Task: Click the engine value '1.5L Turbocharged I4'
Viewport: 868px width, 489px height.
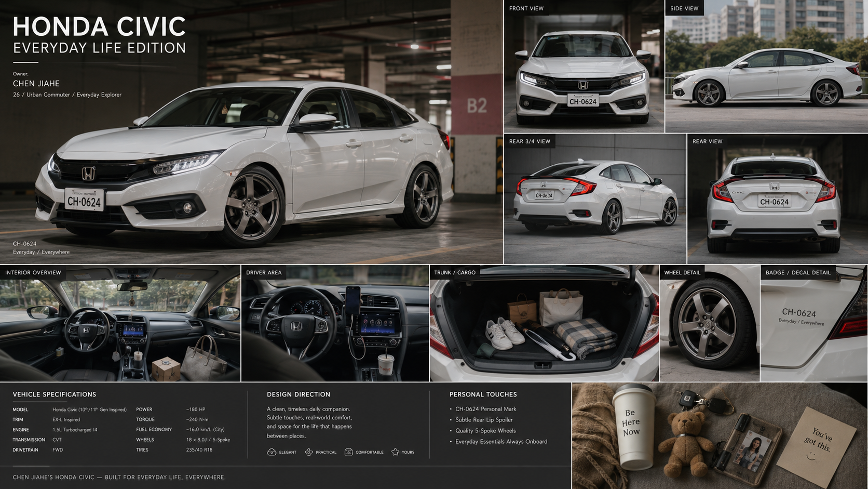Action: [x=75, y=430]
